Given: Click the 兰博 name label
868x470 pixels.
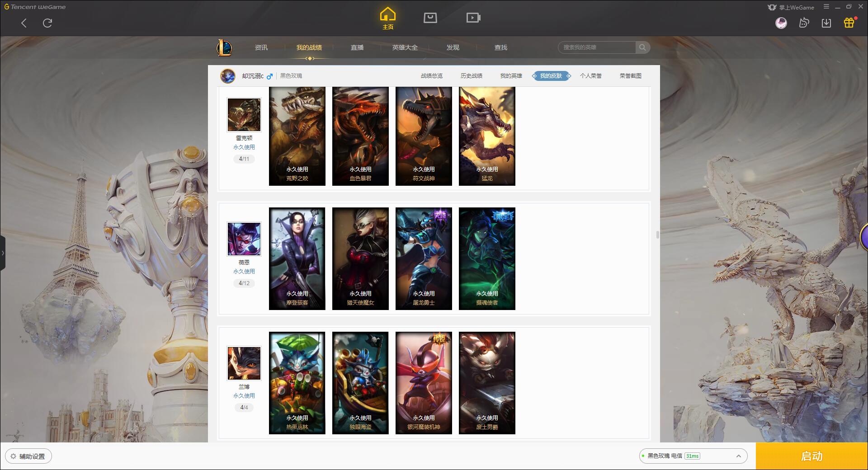Looking at the screenshot, I should click(244, 387).
